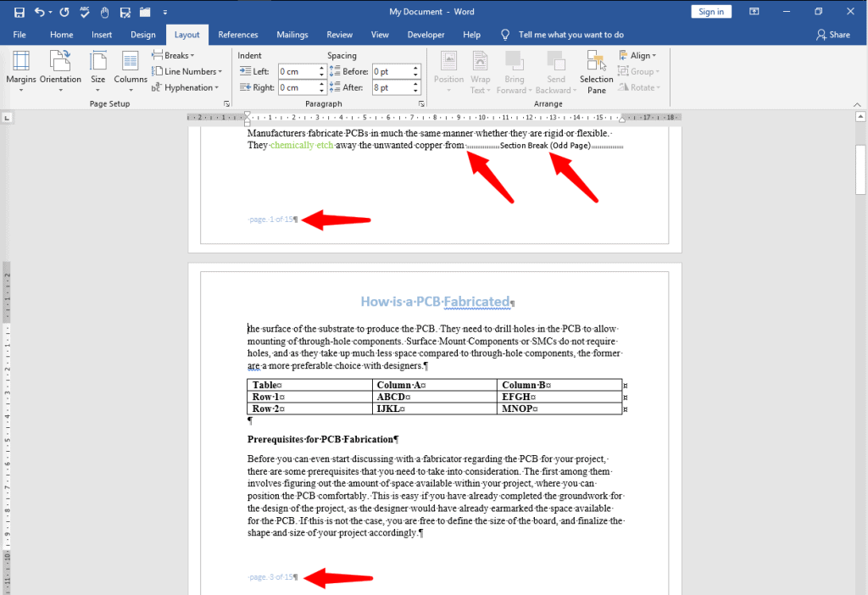
Task: Open the page Size menu
Action: point(98,71)
